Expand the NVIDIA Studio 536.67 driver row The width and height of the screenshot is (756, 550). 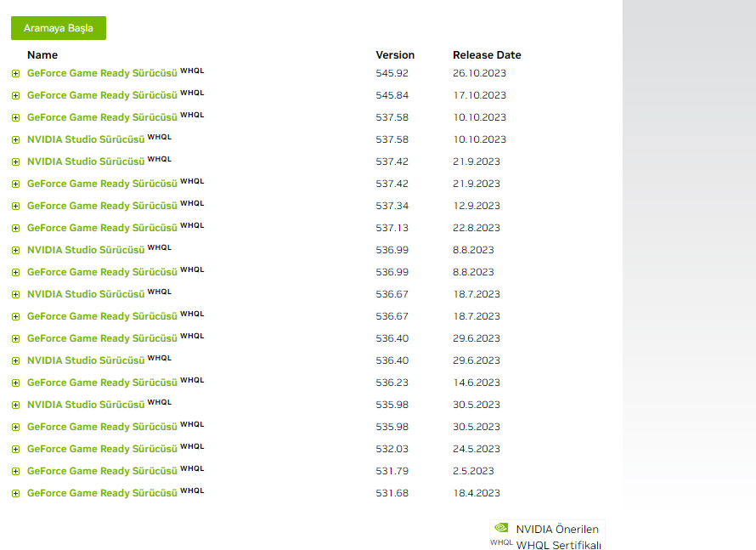point(16,294)
